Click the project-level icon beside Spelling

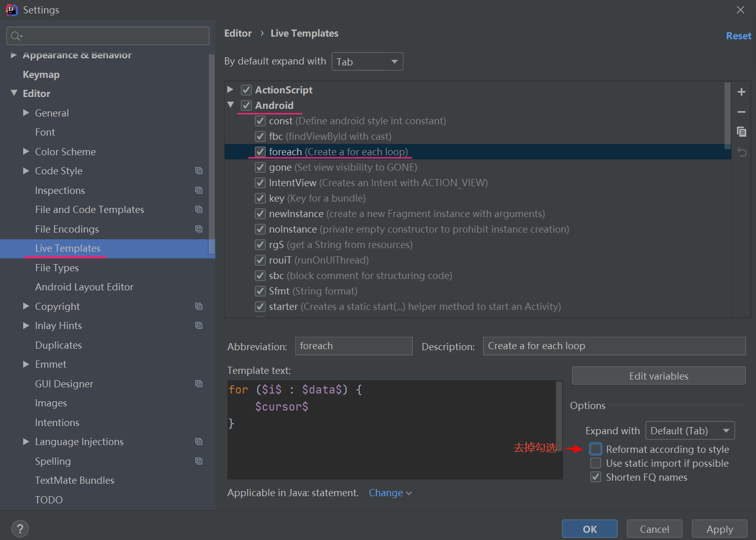198,461
